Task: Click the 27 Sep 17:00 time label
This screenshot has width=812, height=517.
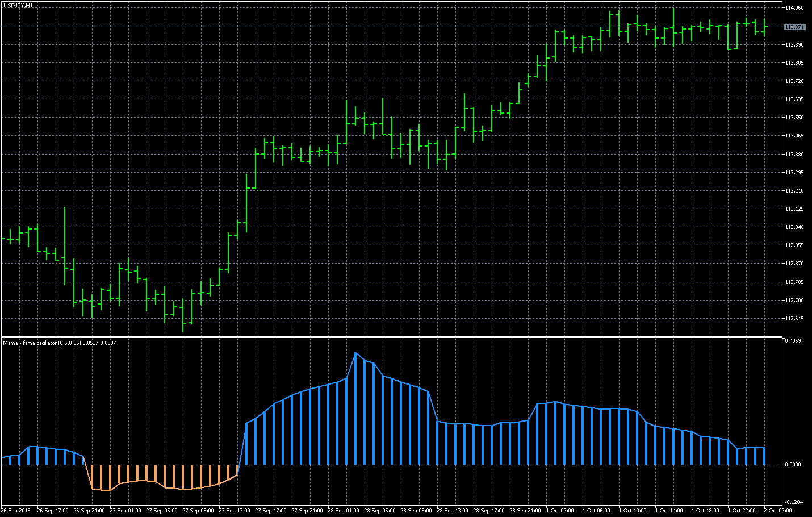Action: (271, 511)
